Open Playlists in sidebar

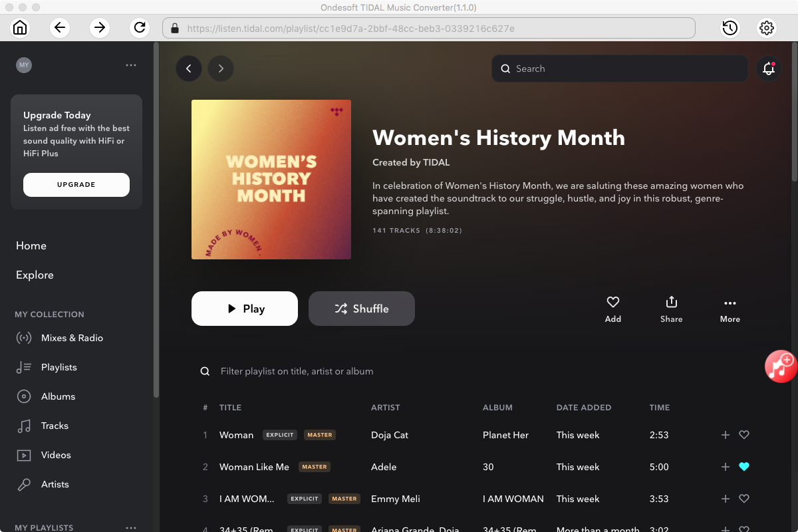coord(47,367)
